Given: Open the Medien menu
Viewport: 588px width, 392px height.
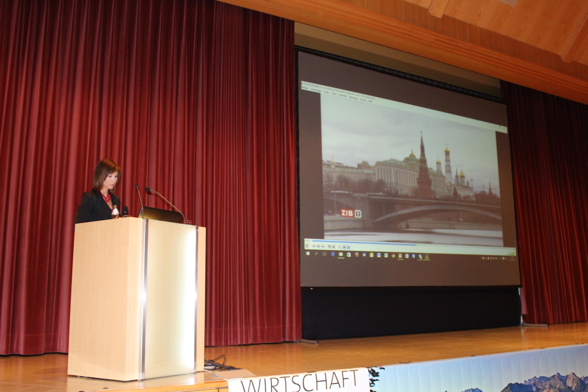Looking at the screenshot, I should [305, 88].
